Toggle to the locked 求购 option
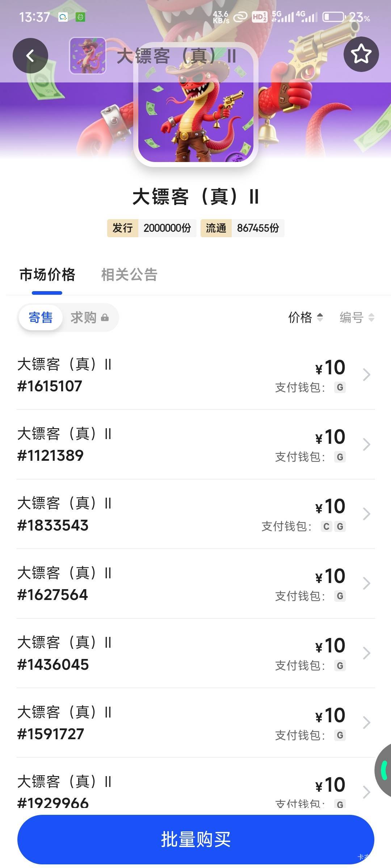This screenshot has width=391, height=868. 89,318
